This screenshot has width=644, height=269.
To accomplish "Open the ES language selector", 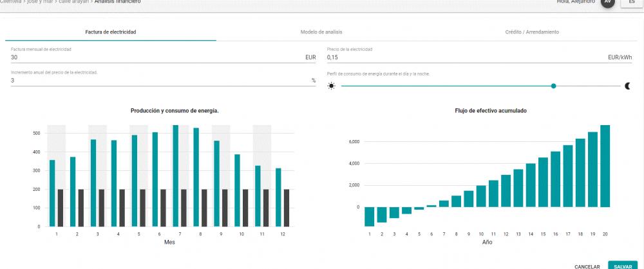I will pyautogui.click(x=632, y=2).
